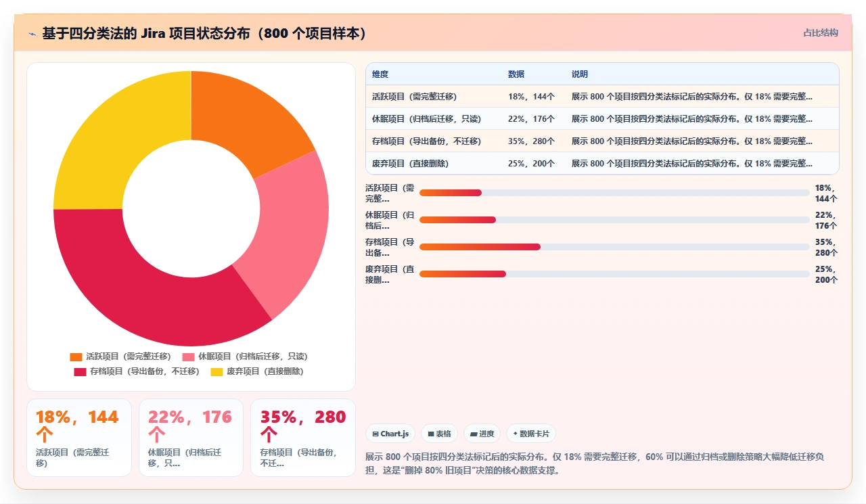Image resolution: width=866 pixels, height=504 pixels.
Task: Click the 数据卡片 tag chip
Action: click(x=531, y=434)
